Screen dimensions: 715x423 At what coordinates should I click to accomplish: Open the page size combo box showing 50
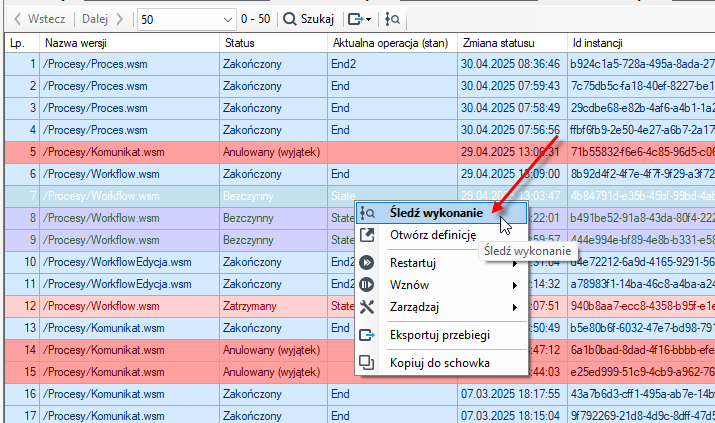[x=187, y=20]
